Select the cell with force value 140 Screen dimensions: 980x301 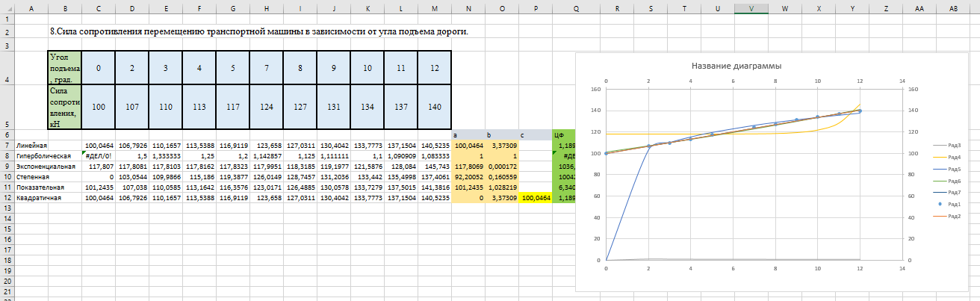434,107
